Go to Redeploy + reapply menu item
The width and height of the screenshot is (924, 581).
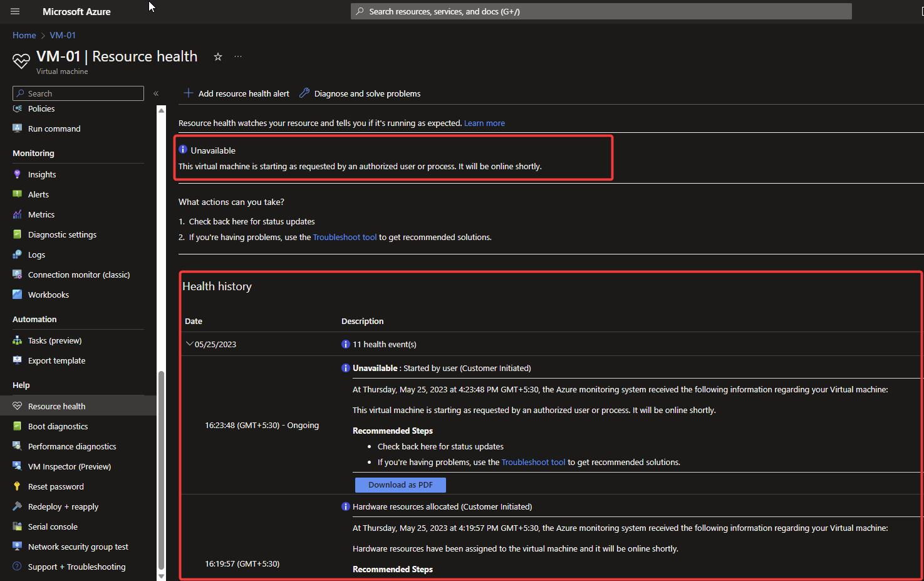(63, 506)
